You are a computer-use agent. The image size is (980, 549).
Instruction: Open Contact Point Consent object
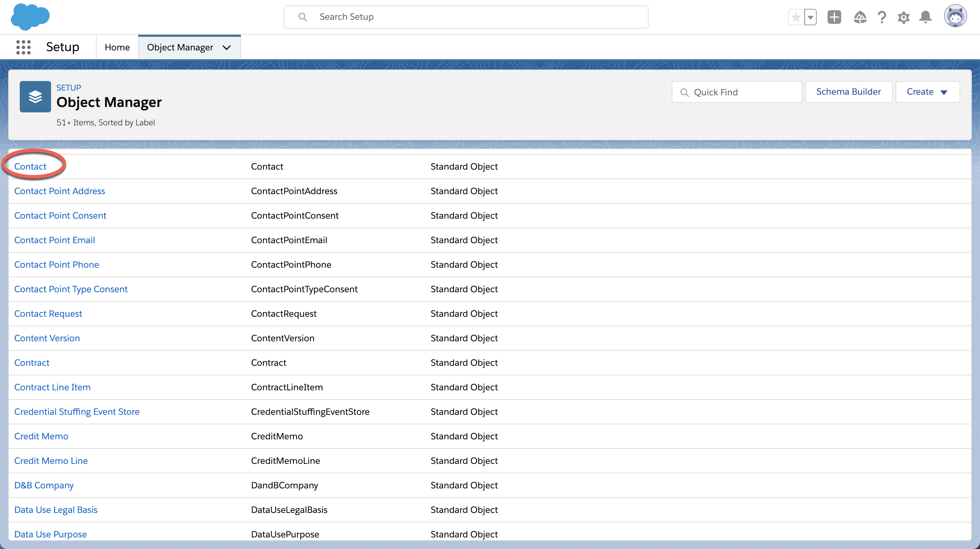[60, 216]
